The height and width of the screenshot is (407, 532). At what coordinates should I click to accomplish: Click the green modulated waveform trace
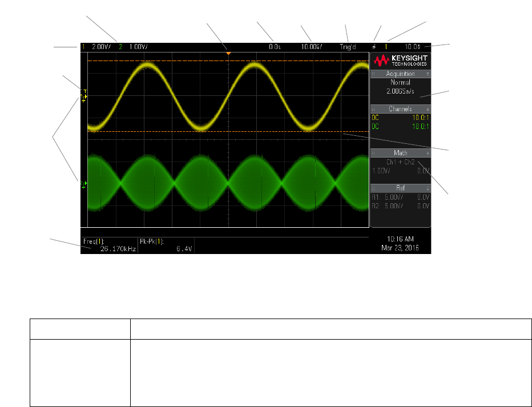coord(228,183)
